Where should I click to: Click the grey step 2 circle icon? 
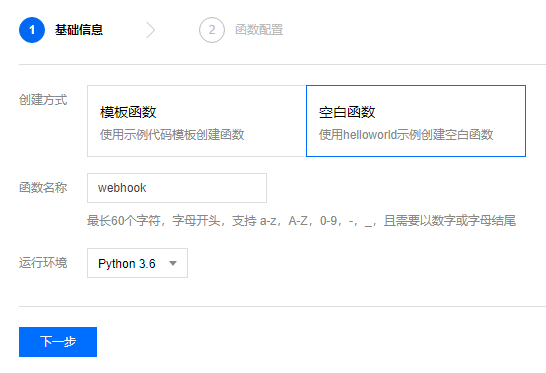tap(212, 30)
